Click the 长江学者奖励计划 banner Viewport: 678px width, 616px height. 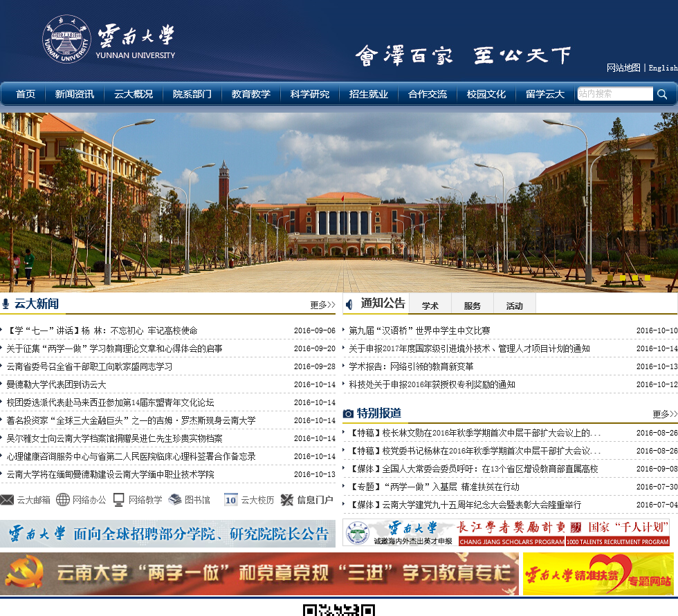[x=511, y=532]
